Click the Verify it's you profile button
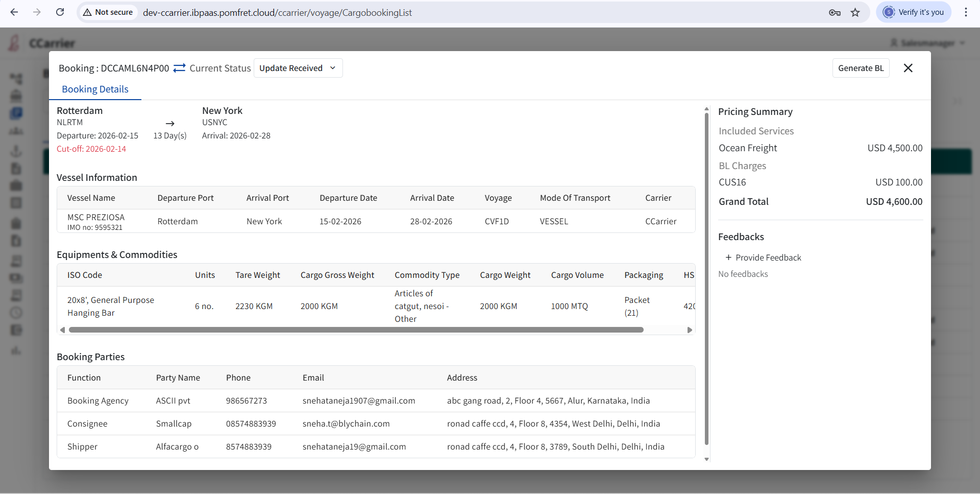The width and height of the screenshot is (980, 494). click(x=914, y=12)
